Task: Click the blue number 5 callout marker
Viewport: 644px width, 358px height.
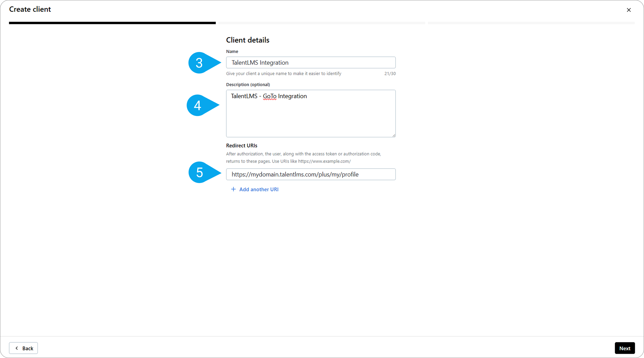Action: pos(199,172)
